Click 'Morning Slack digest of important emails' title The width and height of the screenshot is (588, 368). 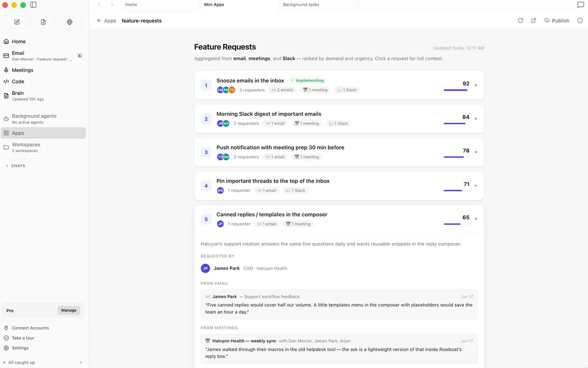269,114
